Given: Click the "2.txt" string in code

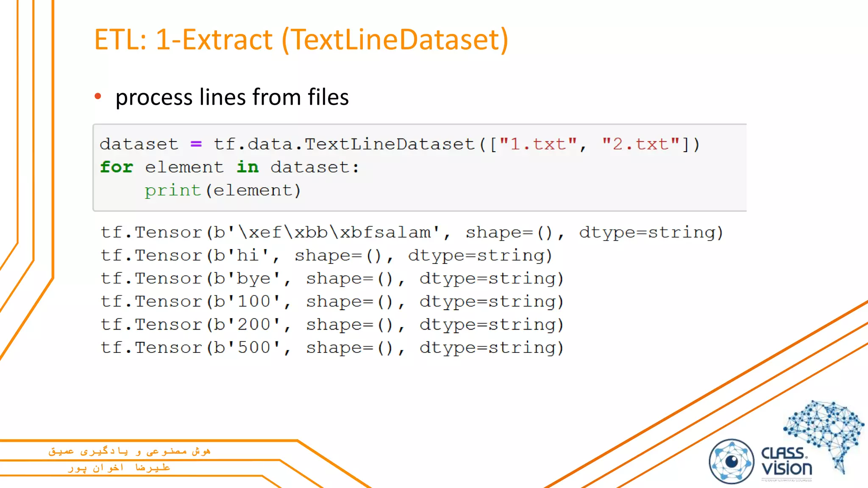Looking at the screenshot, I should coord(640,144).
